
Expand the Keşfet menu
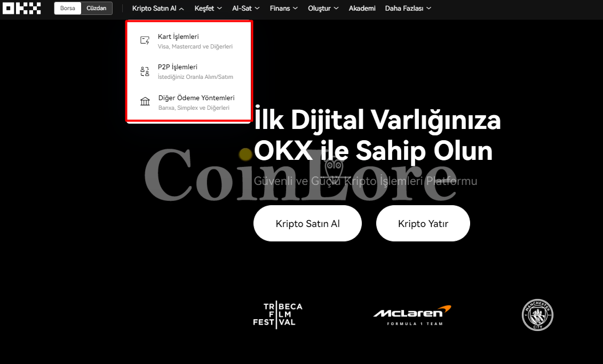(208, 8)
